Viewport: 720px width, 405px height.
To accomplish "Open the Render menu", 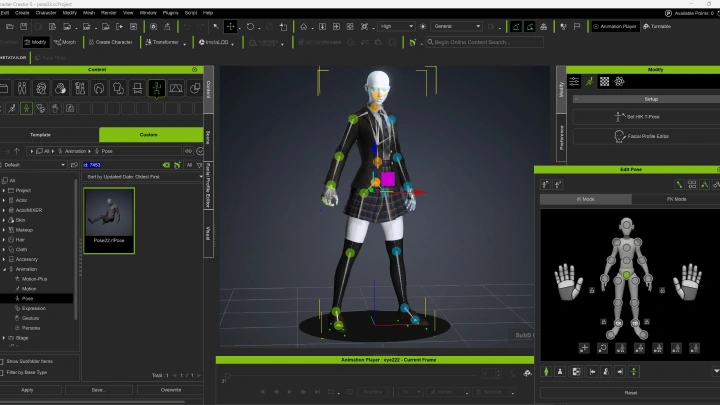I will [x=109, y=13].
